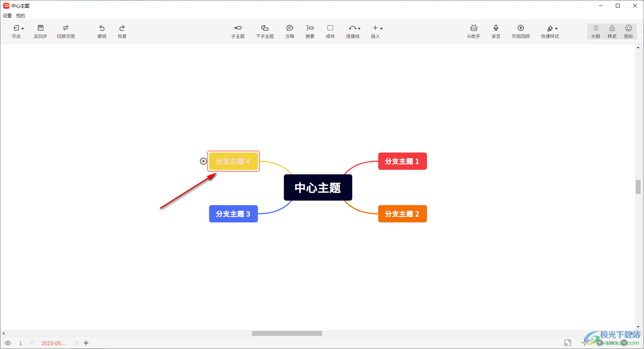Toggle the eye visibility icon in status bar
Viewport: 644px width, 349px height.
pos(8,343)
